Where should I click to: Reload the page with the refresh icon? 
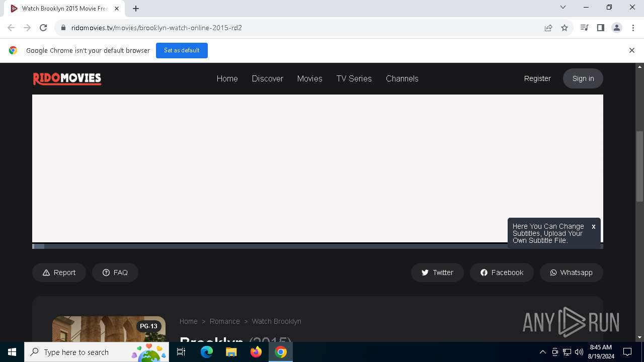pos(43,28)
